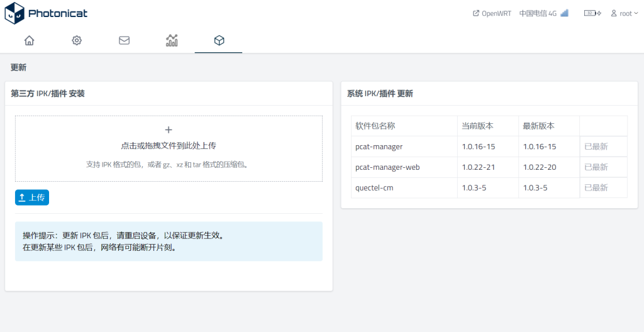Open the root user dropdown menu
The height and width of the screenshot is (332, 644).
coord(625,13)
